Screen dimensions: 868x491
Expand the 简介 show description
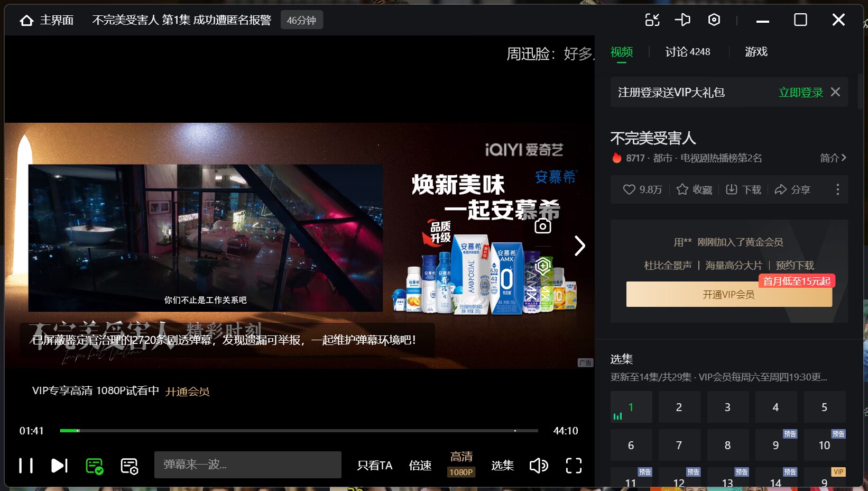click(x=833, y=158)
